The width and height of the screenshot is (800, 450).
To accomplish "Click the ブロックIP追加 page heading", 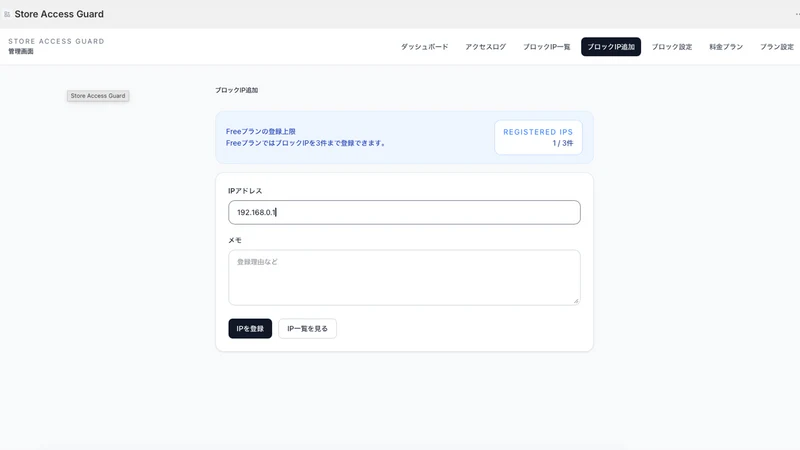I will coord(236,90).
